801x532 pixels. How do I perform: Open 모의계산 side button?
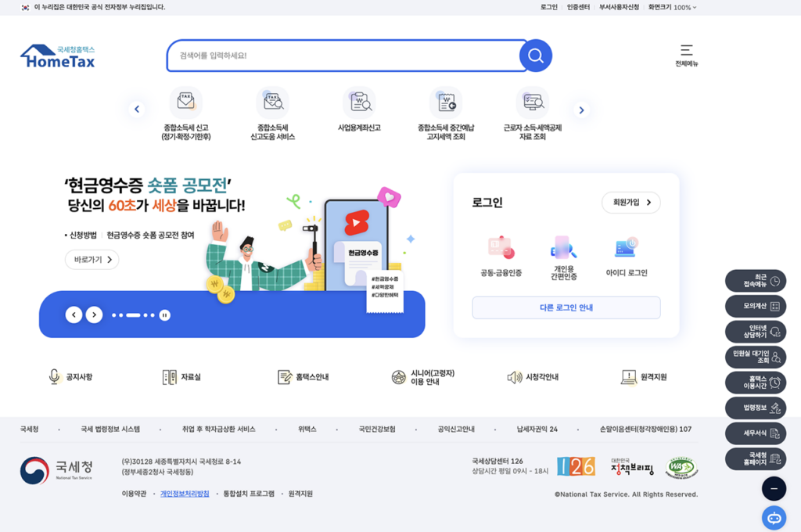click(756, 306)
